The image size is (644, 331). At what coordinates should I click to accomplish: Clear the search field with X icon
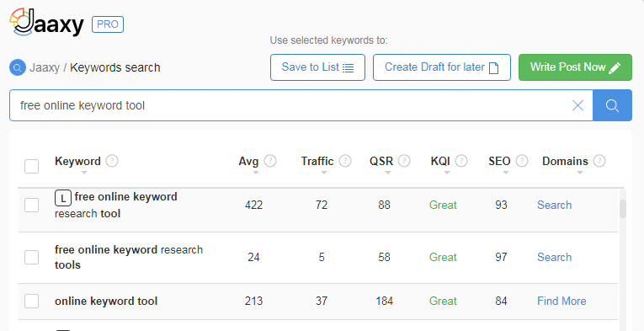[577, 105]
